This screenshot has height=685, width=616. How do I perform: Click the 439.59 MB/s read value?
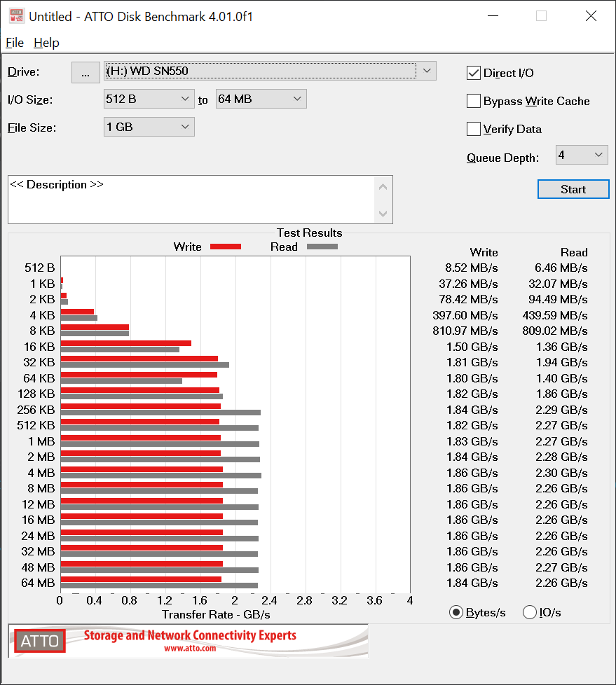coord(555,315)
